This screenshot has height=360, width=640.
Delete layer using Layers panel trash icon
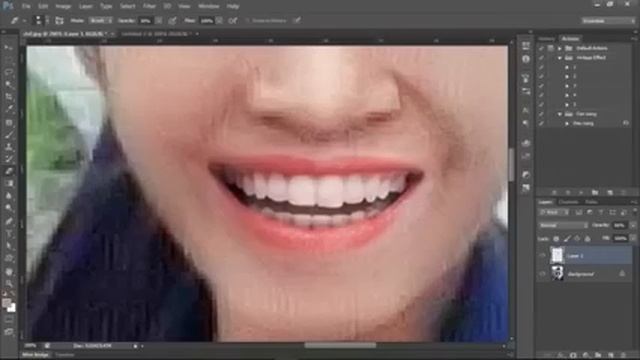(623, 356)
